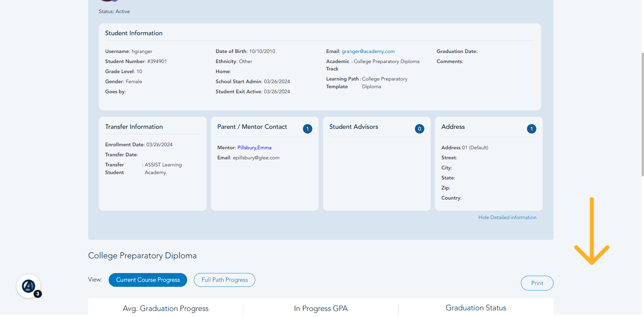Click the Print button
This screenshot has height=317, width=644.
(x=537, y=283)
